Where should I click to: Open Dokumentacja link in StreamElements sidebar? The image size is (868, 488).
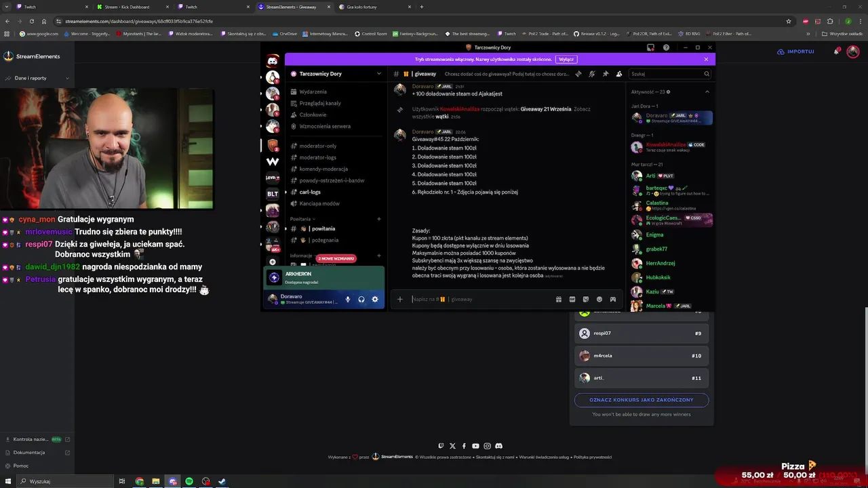(x=37, y=452)
